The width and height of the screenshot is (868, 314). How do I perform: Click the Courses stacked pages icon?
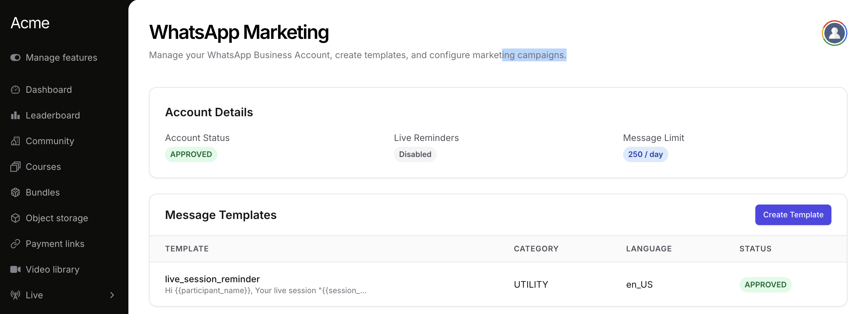point(15,167)
